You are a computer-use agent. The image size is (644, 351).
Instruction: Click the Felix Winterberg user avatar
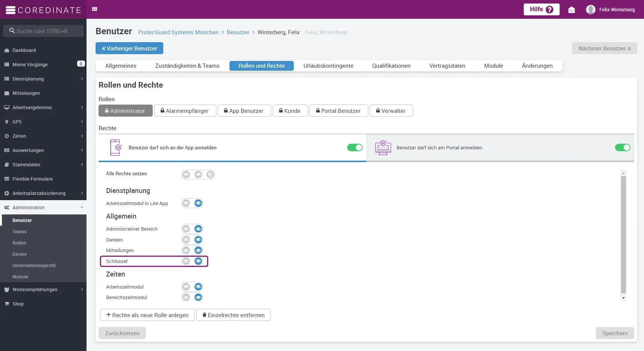click(x=591, y=10)
